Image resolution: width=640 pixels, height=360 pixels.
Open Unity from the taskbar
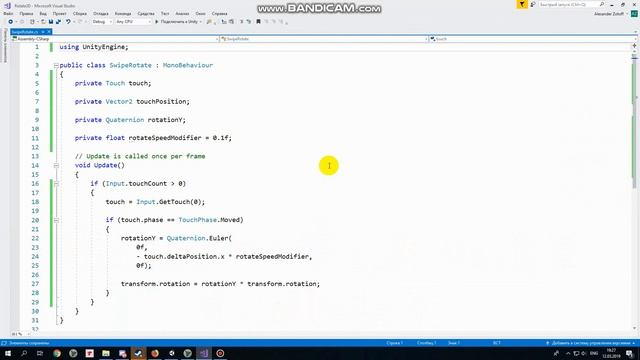point(171,353)
